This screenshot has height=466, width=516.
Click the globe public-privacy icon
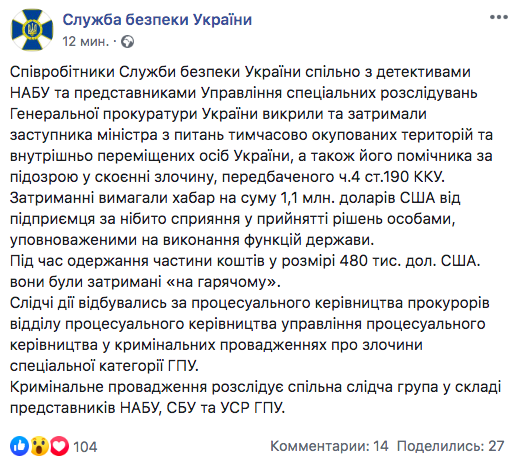[x=127, y=42]
